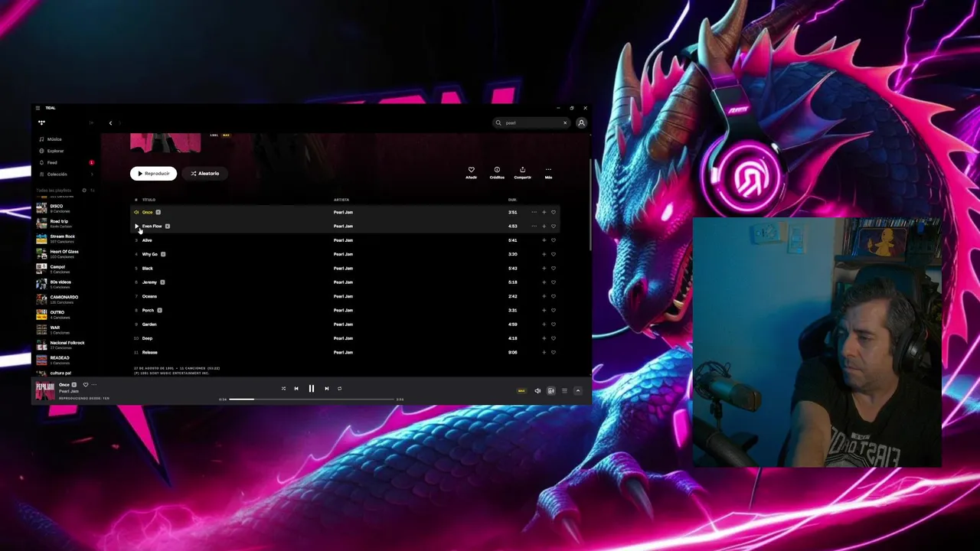Open the three-dot menu for Once
Screen dimensions: 980x551
pos(534,212)
